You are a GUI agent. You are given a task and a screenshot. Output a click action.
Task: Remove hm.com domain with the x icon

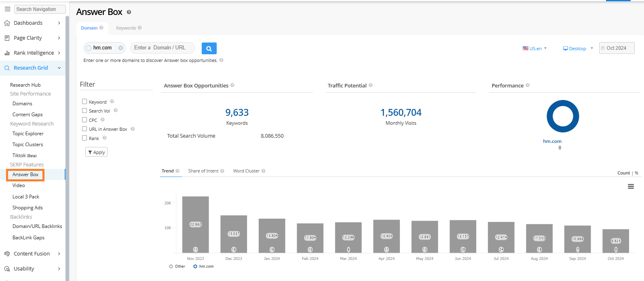120,48
